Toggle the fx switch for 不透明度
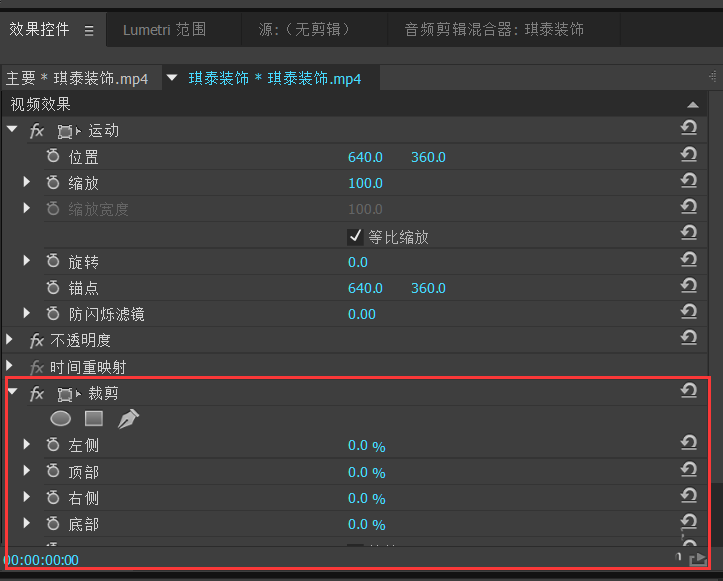 (36, 341)
